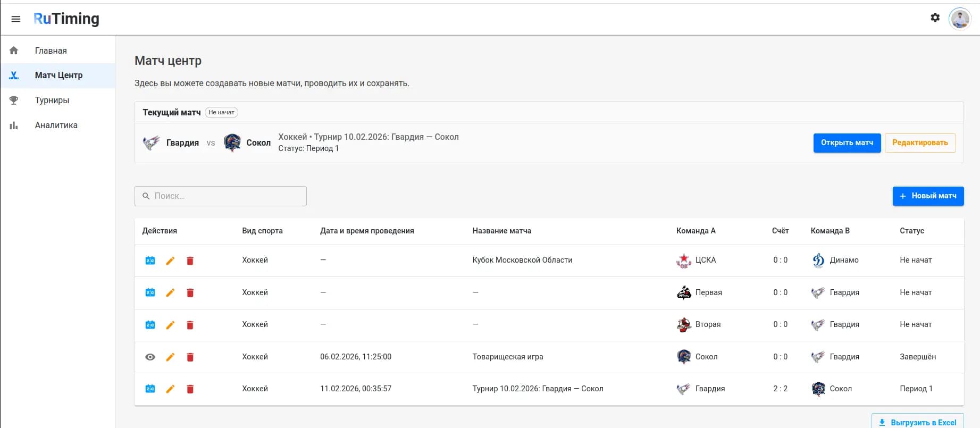Delete the Товарищеская игра match

pos(190,357)
